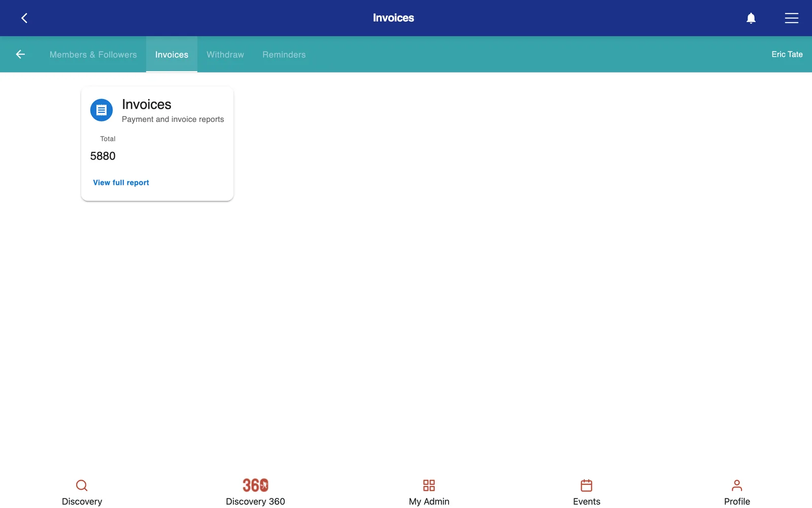Open the Reminders tab

point(284,54)
